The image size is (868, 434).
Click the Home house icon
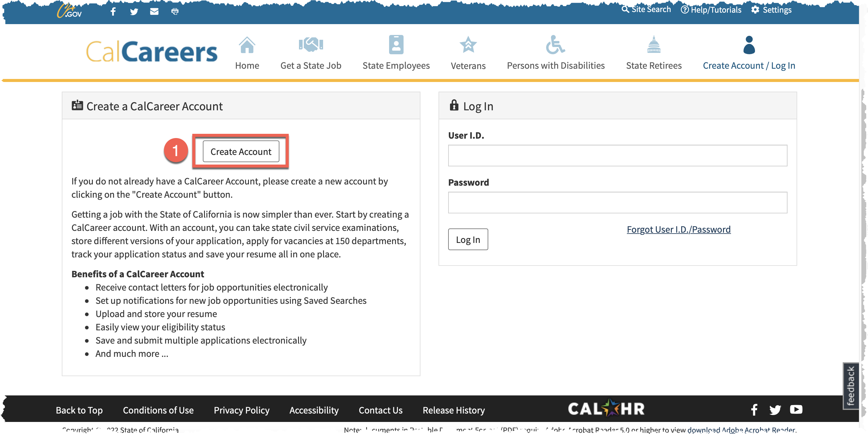coord(247,45)
